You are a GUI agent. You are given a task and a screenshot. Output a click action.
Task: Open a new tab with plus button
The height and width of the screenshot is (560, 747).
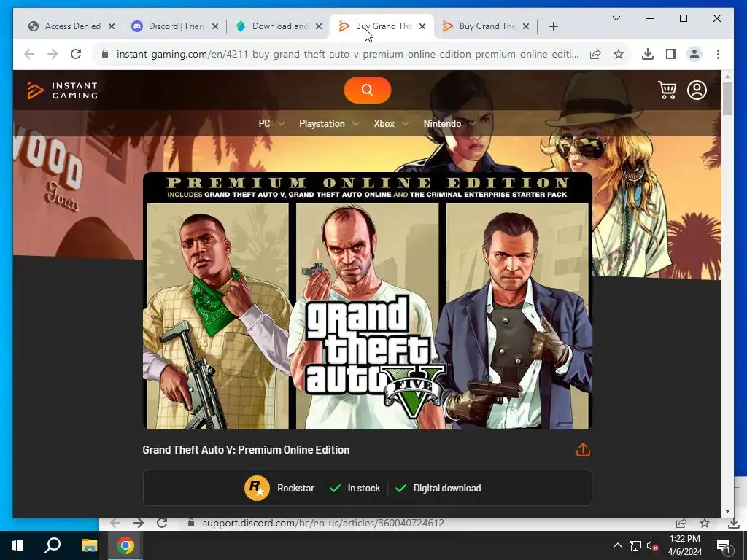click(x=553, y=26)
